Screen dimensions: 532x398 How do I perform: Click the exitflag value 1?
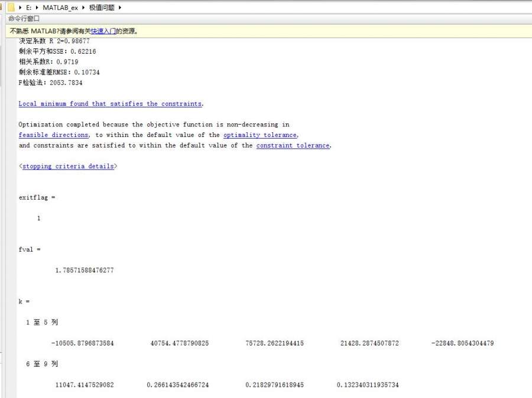coord(38,218)
